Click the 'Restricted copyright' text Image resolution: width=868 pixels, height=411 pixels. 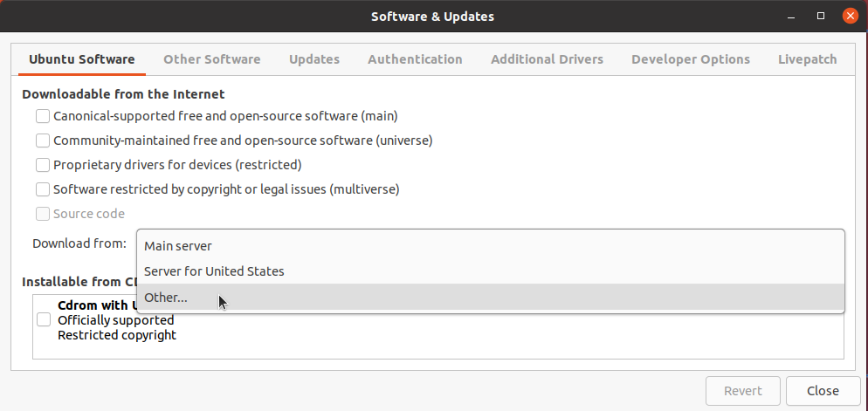click(x=117, y=335)
